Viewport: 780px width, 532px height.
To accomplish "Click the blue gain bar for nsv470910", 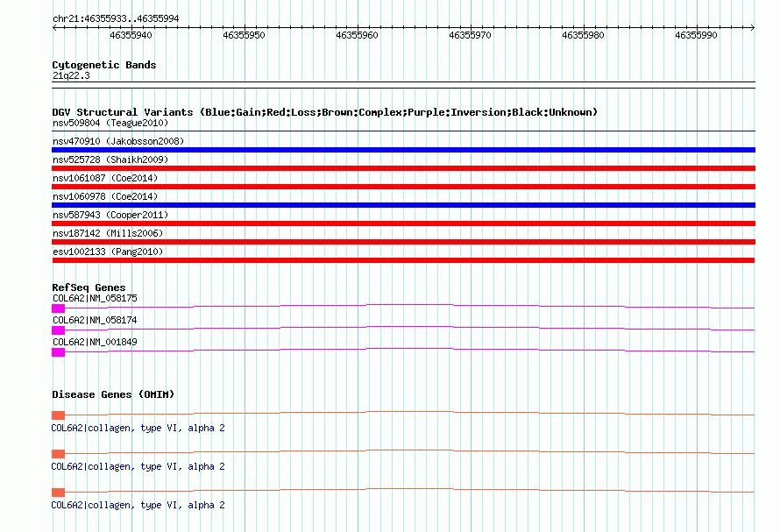I will pyautogui.click(x=403, y=150).
